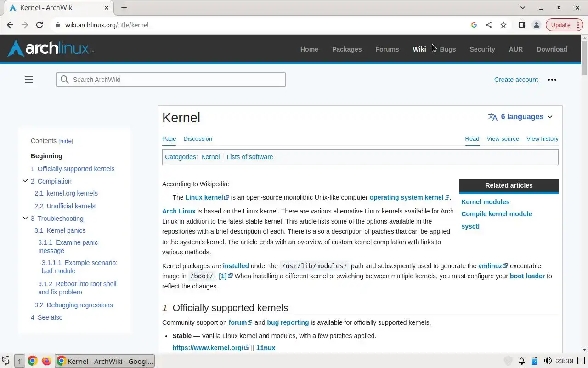Bookmark this page with the star icon
This screenshot has height=368, width=588.
pyautogui.click(x=503, y=25)
